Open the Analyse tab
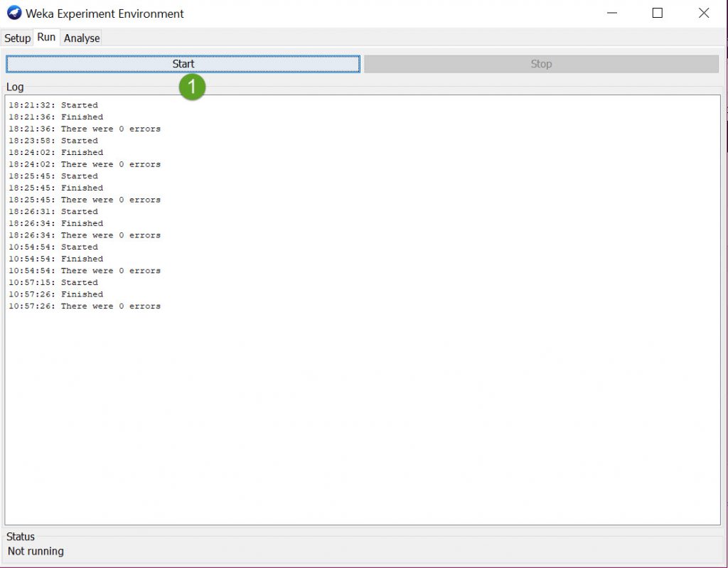Screen dimensions: 728x568 pyautogui.click(x=82, y=38)
